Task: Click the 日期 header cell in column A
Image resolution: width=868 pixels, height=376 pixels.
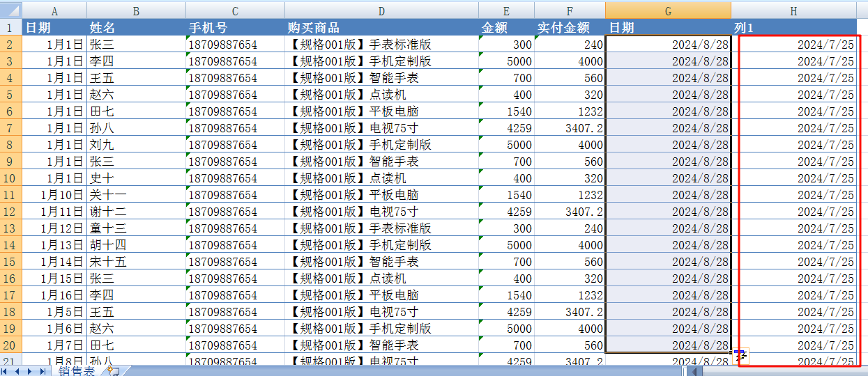Action: (54, 28)
